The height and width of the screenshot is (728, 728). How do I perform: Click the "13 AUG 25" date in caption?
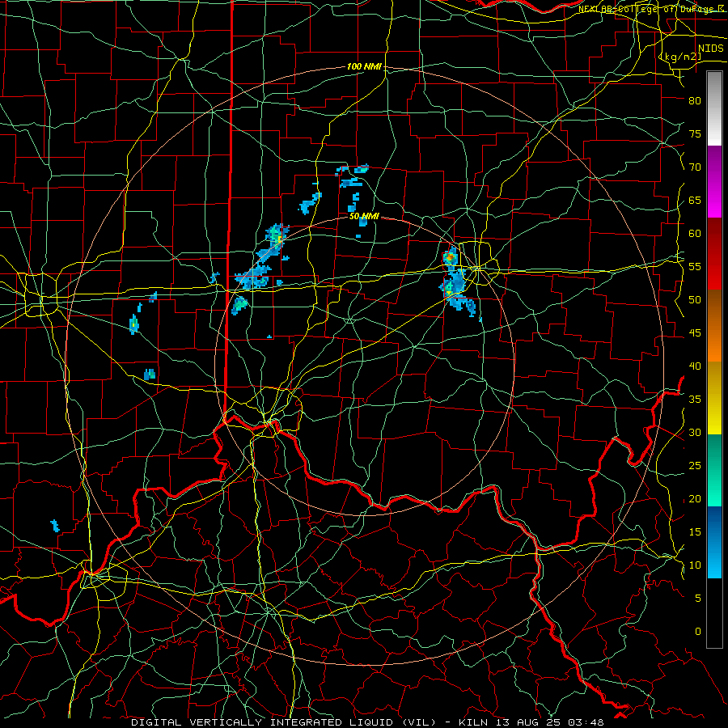pyautogui.click(x=529, y=722)
